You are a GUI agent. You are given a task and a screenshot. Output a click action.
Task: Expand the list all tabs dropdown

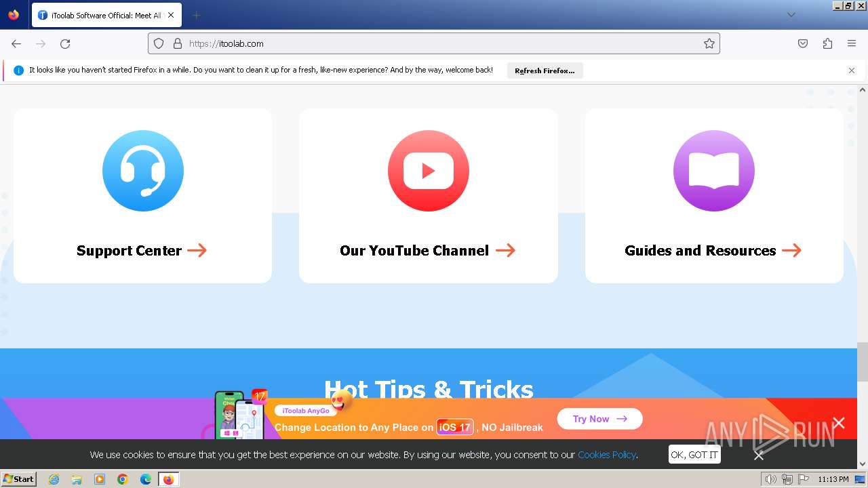pyautogui.click(x=791, y=15)
